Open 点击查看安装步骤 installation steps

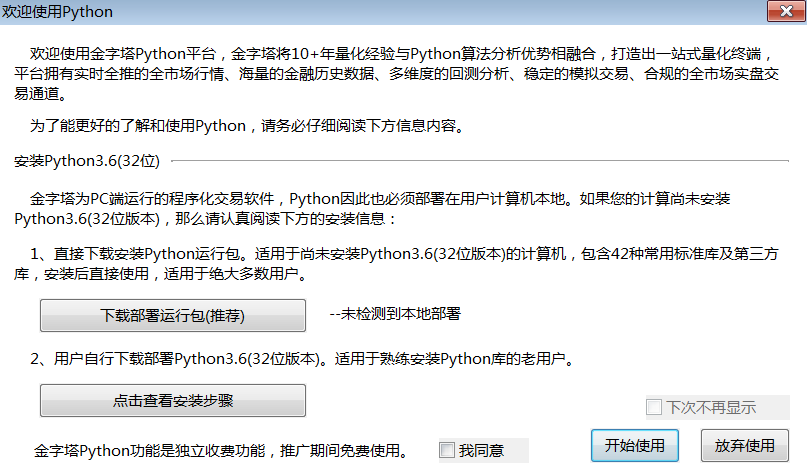[173, 400]
